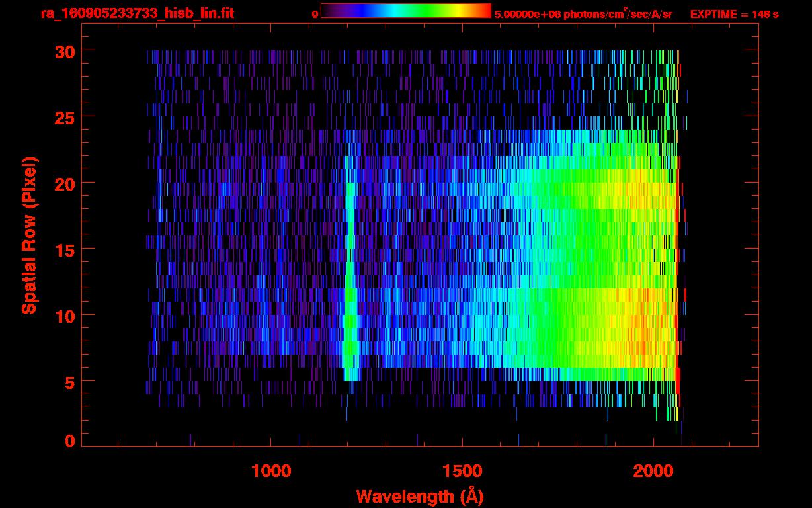Click the 2000 wavelength tick label

tap(653, 470)
